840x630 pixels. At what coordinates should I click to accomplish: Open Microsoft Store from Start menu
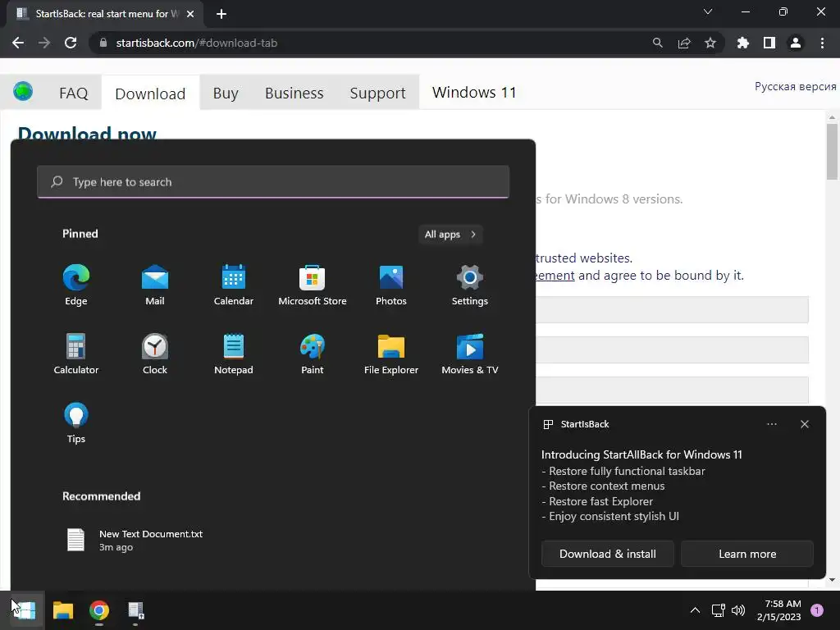point(313,285)
